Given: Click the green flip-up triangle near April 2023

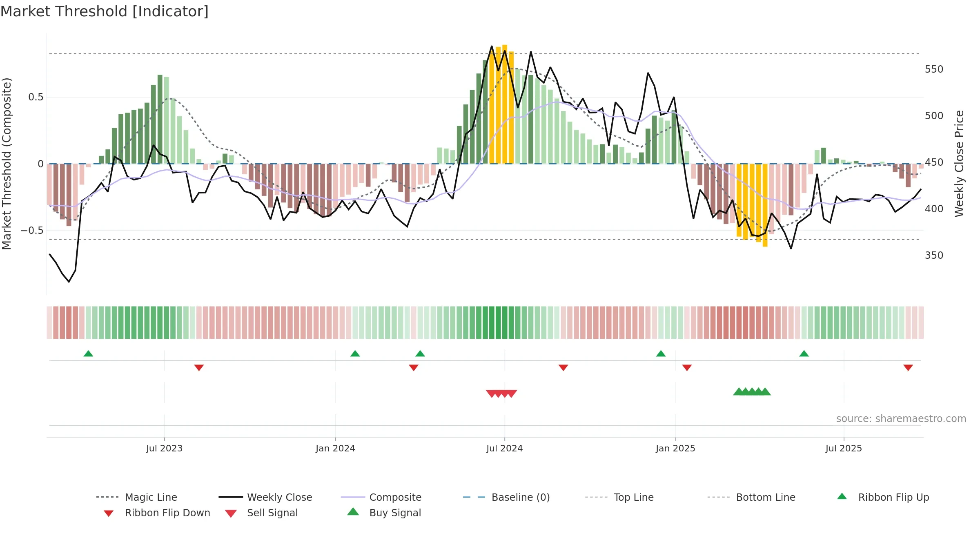Looking at the screenshot, I should [88, 353].
